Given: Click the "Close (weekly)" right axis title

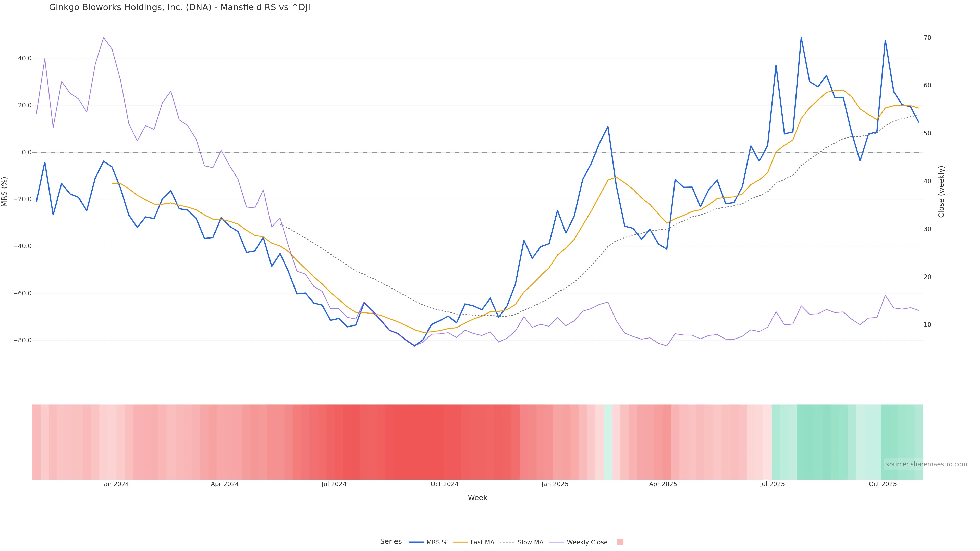Looking at the screenshot, I should [941, 192].
